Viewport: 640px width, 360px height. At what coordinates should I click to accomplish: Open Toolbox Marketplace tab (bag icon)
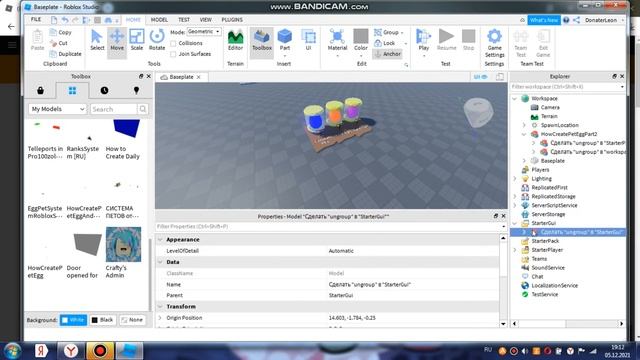(x=40, y=91)
